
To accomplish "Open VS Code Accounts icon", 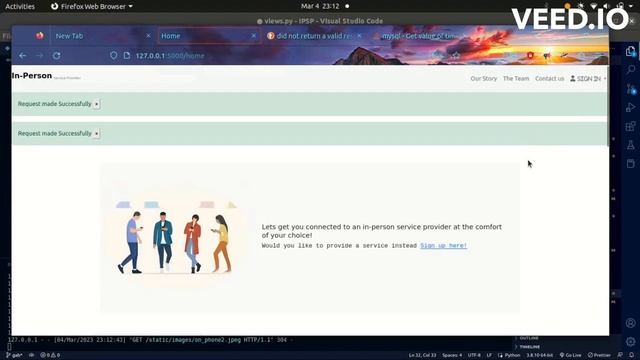I will click(631, 323).
